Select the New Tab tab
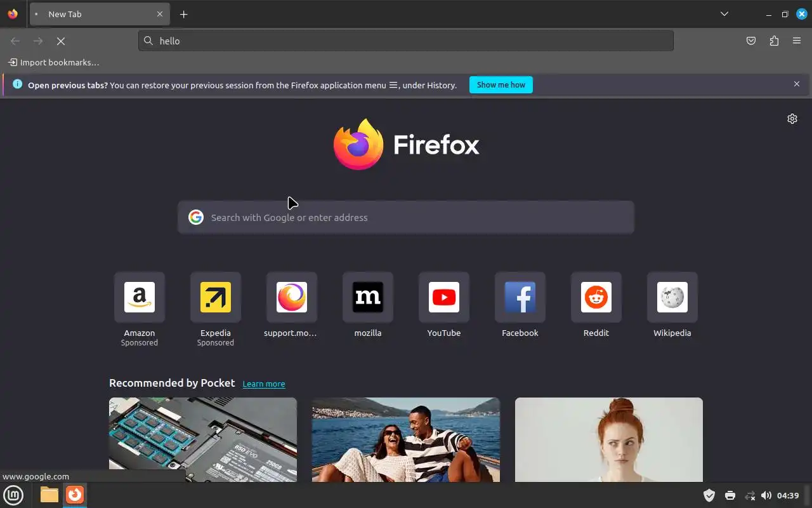Viewport: 812px width, 508px height. coord(100,14)
